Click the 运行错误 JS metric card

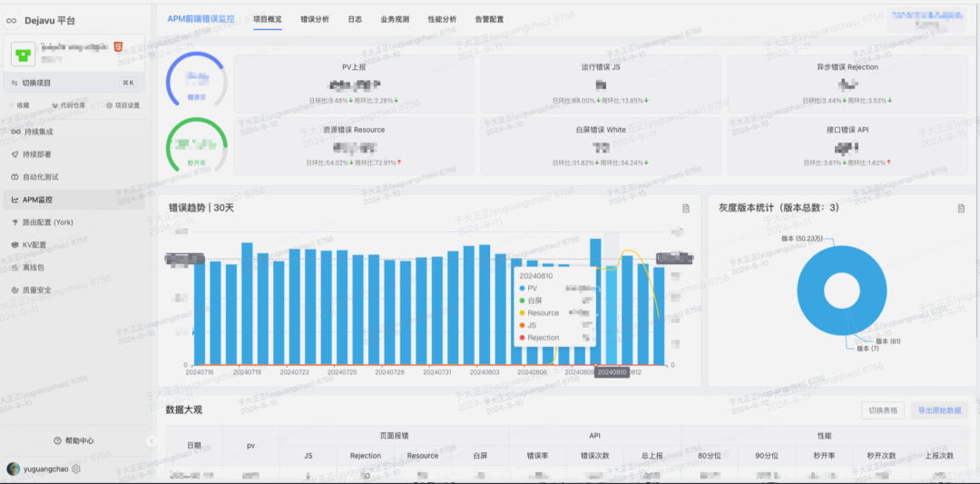[x=601, y=84]
